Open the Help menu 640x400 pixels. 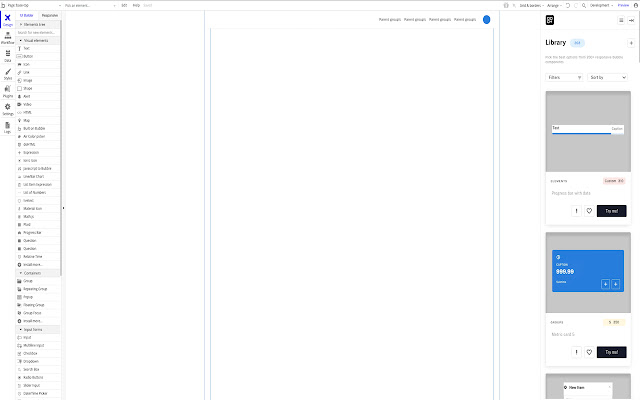pos(136,5)
